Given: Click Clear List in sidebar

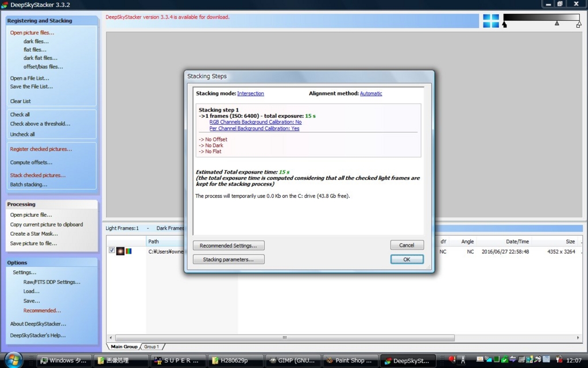Looking at the screenshot, I should click(x=20, y=101).
